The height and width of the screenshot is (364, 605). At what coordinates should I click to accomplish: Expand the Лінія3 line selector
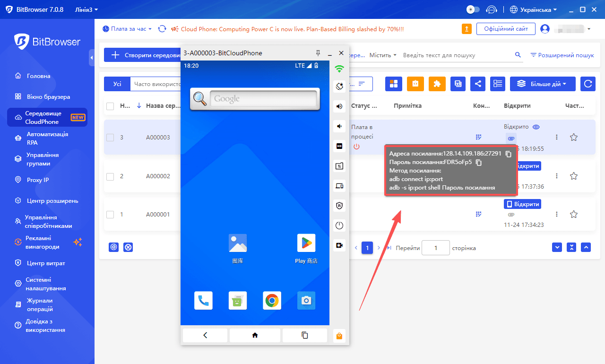[86, 9]
